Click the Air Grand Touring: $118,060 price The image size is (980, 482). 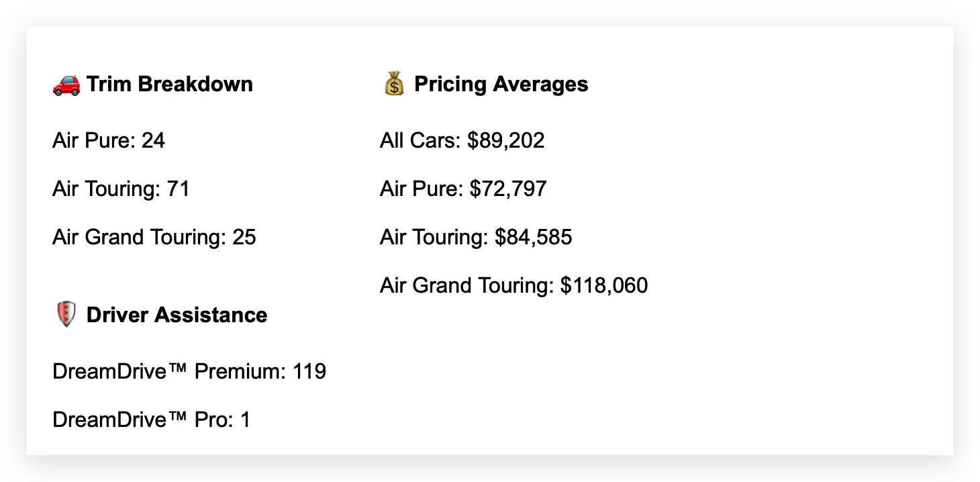514,286
